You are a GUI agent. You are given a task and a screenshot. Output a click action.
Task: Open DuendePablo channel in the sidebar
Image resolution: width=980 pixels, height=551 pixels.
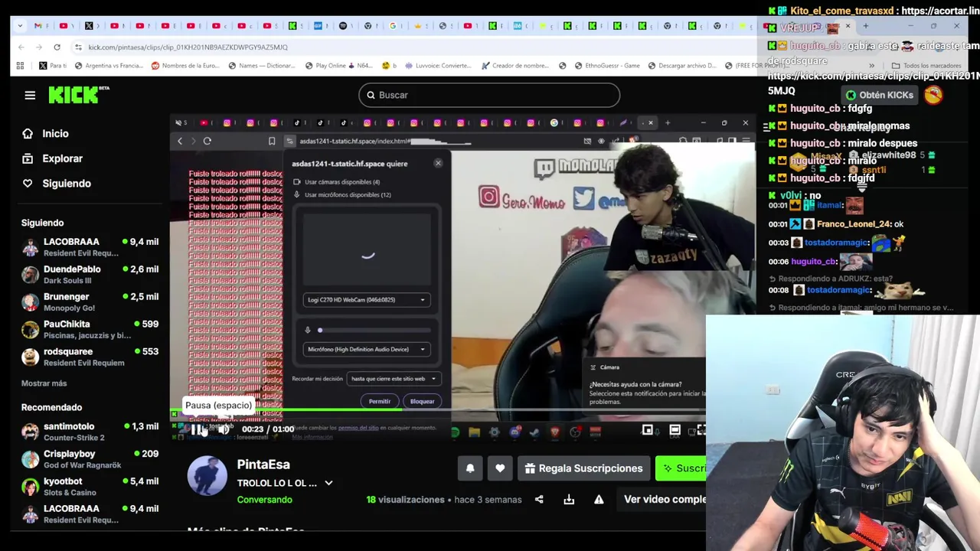(90, 275)
